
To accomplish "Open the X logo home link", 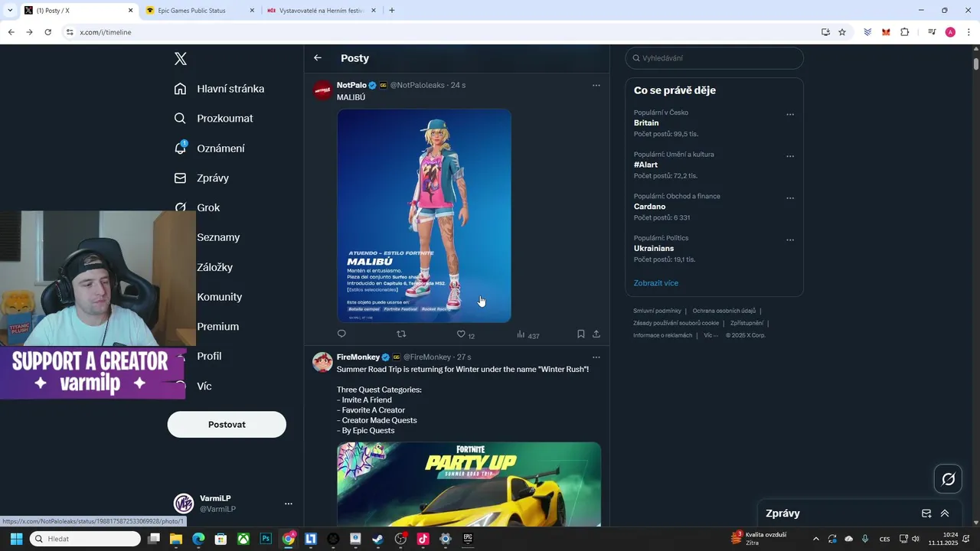I will pos(181,59).
